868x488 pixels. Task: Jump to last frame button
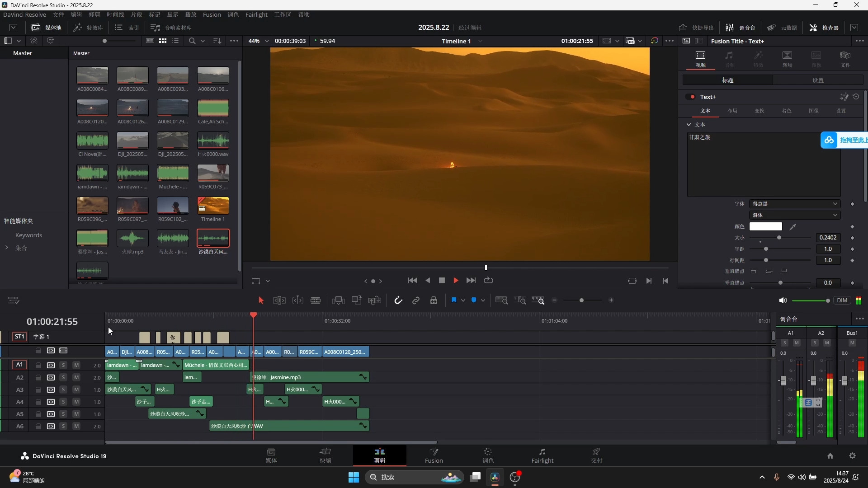coord(471,281)
